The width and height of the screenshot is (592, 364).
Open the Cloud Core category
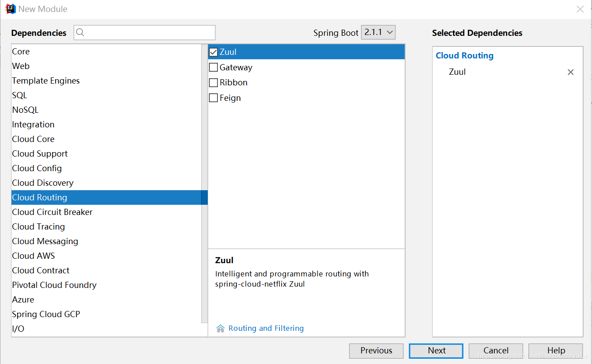106,139
